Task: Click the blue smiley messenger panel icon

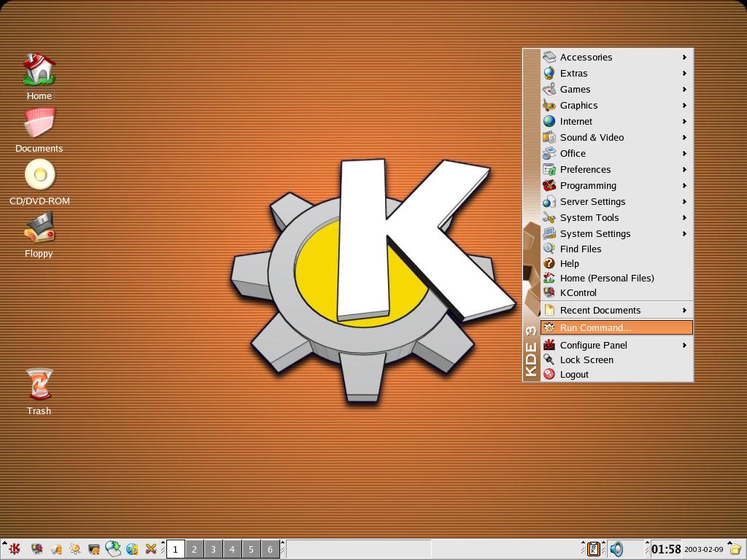Action: pos(132,549)
